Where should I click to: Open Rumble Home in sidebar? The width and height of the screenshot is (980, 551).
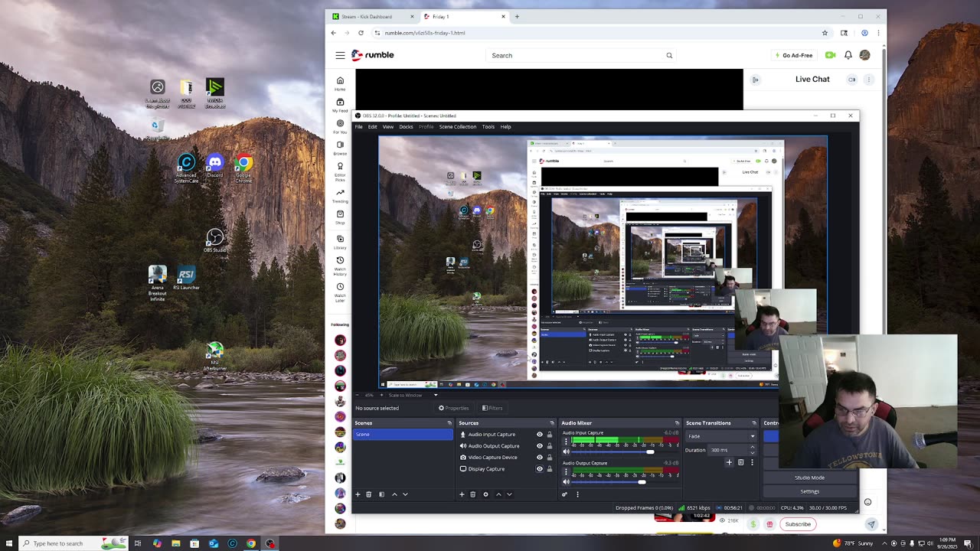click(x=340, y=83)
